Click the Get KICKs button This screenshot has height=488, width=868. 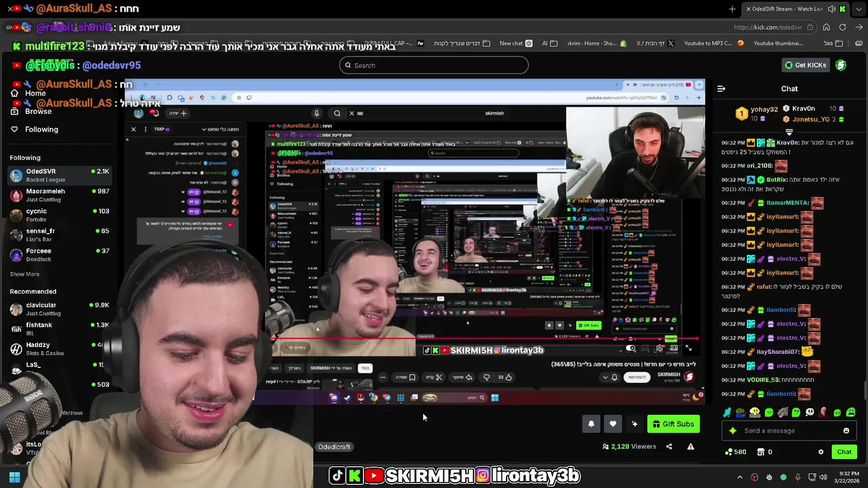click(806, 65)
